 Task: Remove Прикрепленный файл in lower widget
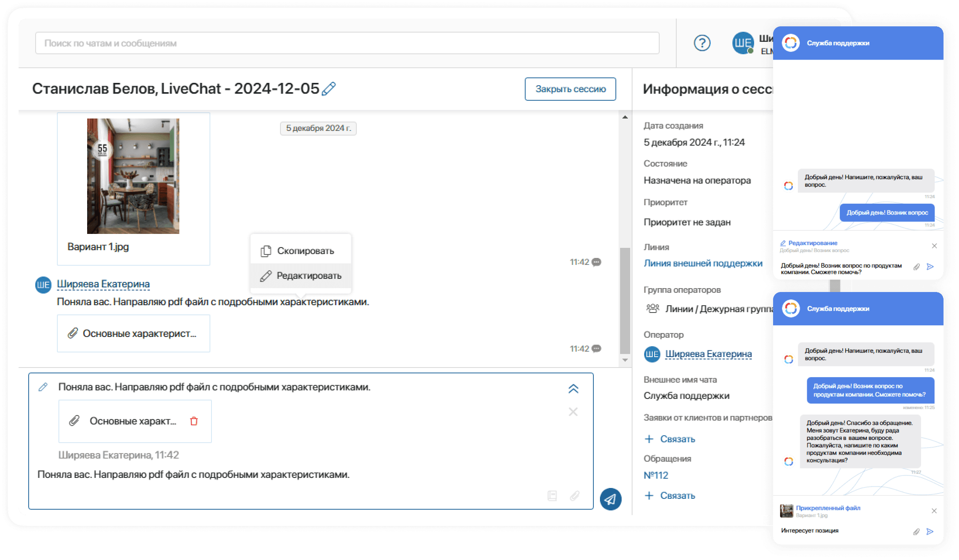[934, 511]
